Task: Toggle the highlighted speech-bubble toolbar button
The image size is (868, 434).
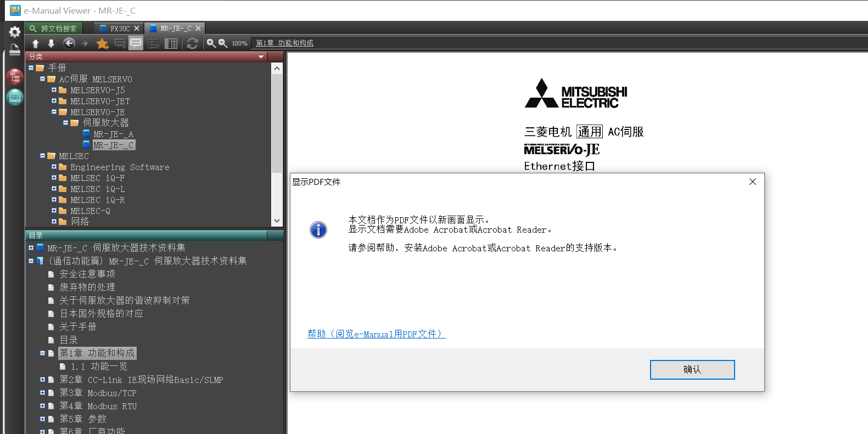Action: coord(136,43)
